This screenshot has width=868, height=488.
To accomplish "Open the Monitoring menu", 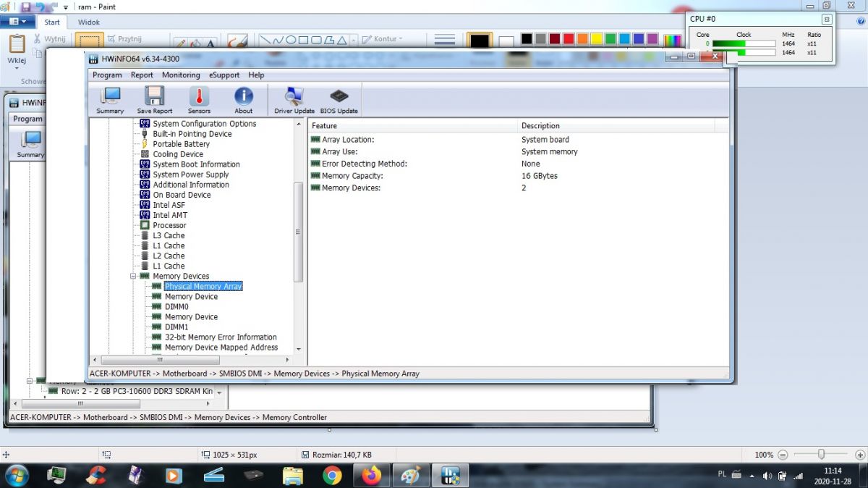I will tap(181, 75).
